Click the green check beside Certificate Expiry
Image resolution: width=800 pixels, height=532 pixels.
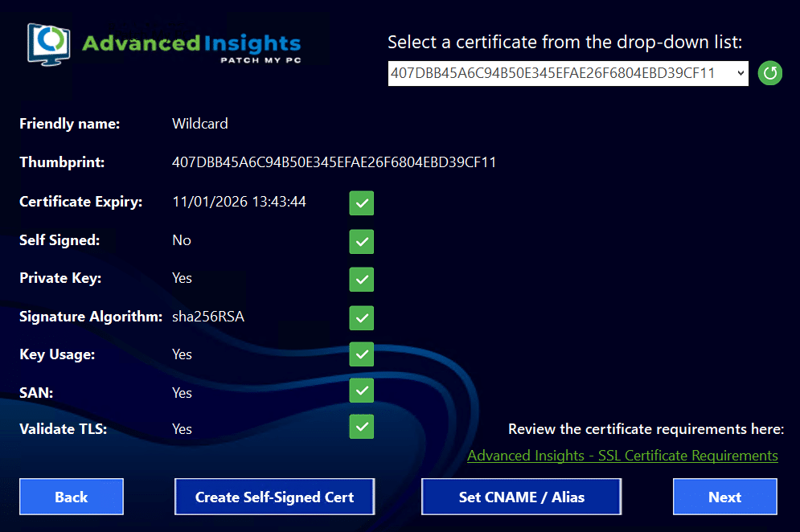(362, 203)
